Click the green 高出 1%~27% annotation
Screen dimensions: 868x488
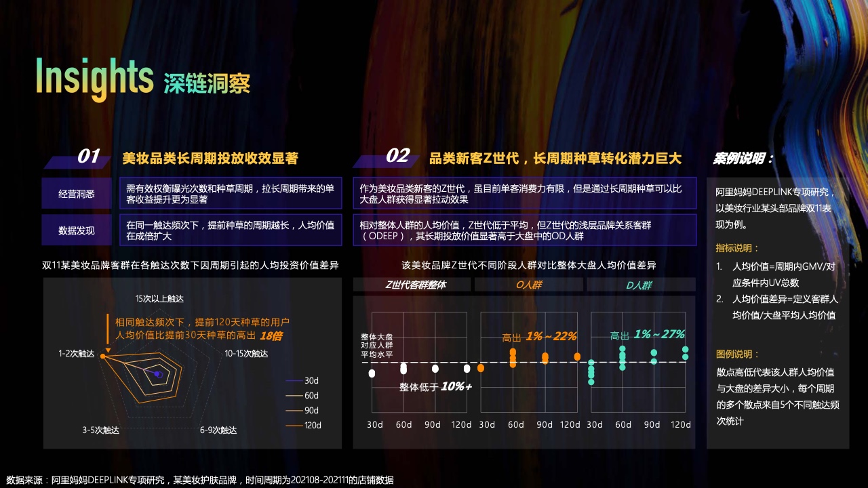[647, 334]
